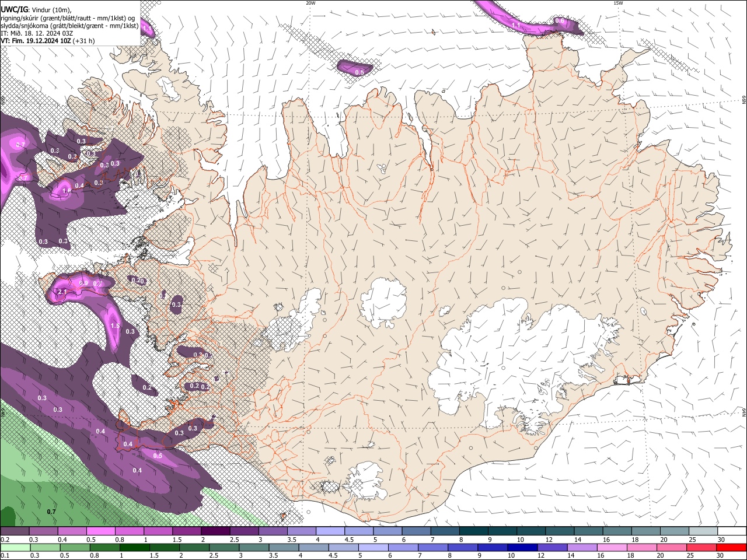Click the 1.5 precipitation value on the map
This screenshot has width=747, height=560.
point(115,325)
